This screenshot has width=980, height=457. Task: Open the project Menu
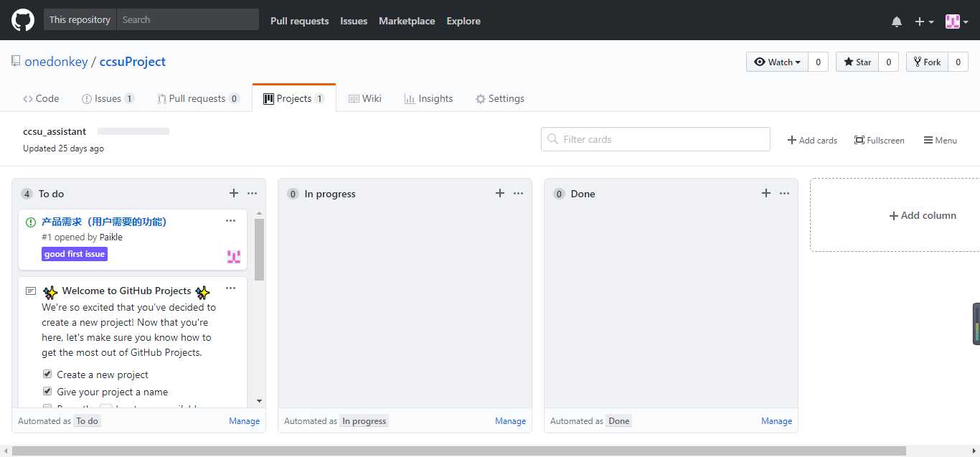pos(941,140)
